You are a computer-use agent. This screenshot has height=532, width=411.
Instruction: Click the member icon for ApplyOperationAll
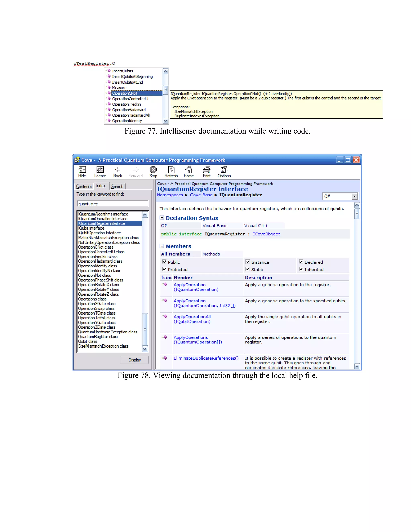click(165, 316)
